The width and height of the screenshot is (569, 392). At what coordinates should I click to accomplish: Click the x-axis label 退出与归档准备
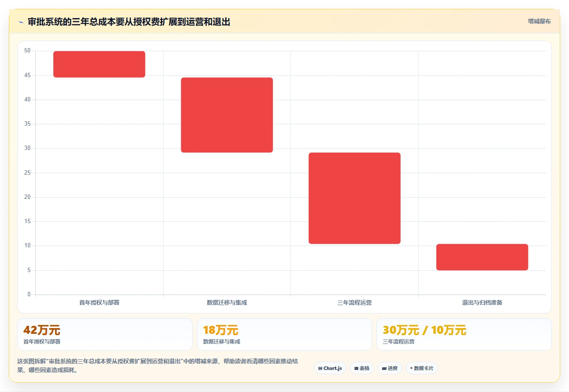tap(482, 303)
